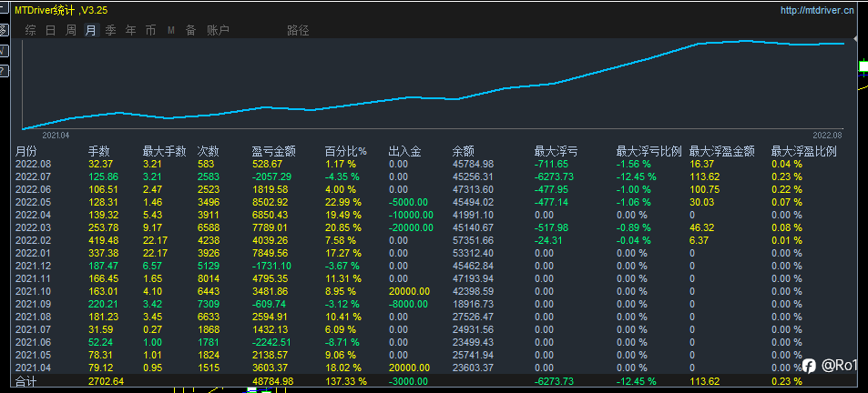Click the Facebook logo icon watermark

tap(810, 366)
